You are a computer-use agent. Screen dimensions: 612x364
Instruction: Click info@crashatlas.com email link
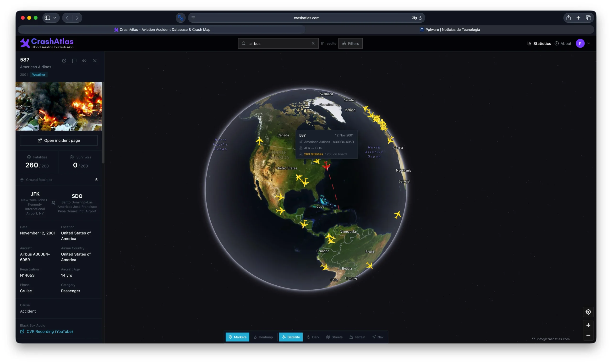pos(551,339)
